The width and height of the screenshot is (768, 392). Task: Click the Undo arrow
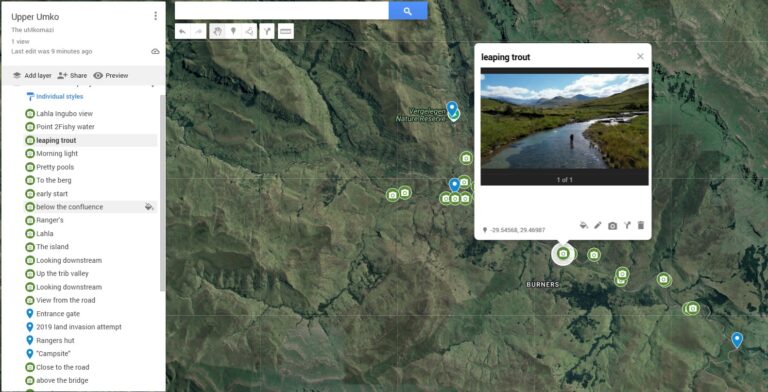tap(182, 31)
